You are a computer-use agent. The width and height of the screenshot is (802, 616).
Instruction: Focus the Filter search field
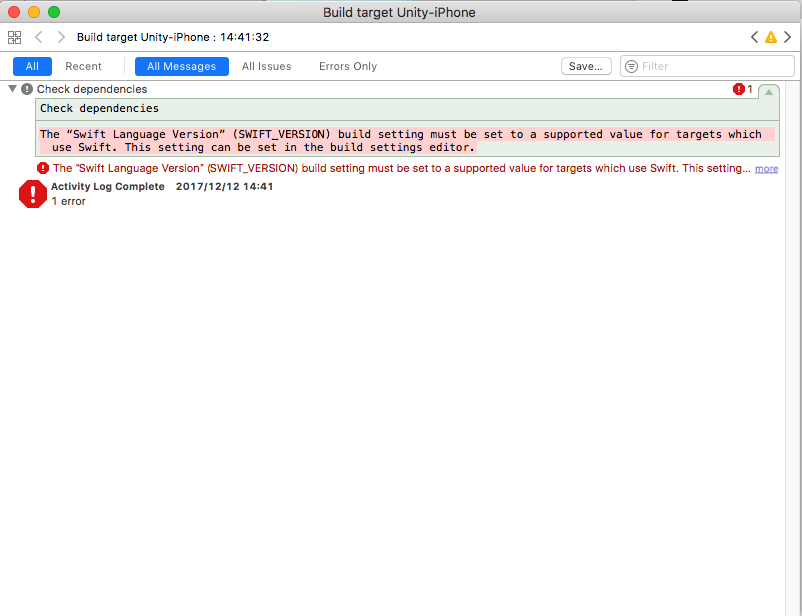pos(707,67)
